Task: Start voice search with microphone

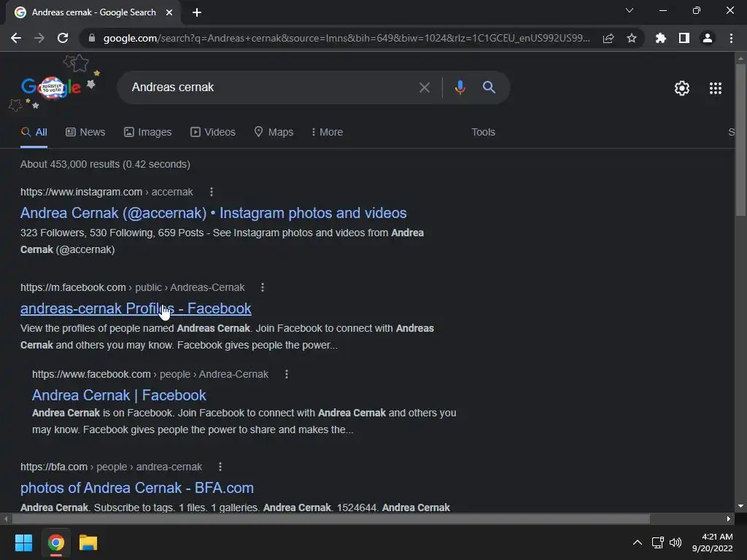Action: pyautogui.click(x=460, y=87)
